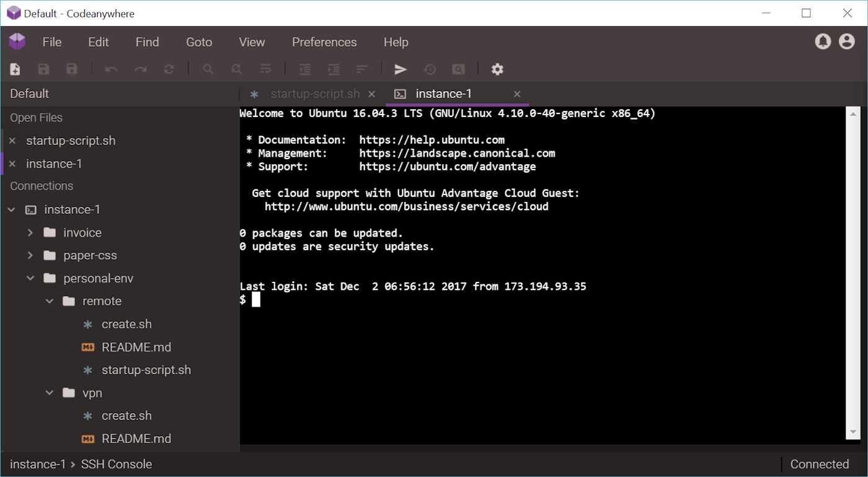Close instance-1 in the Open Files list

click(x=12, y=164)
